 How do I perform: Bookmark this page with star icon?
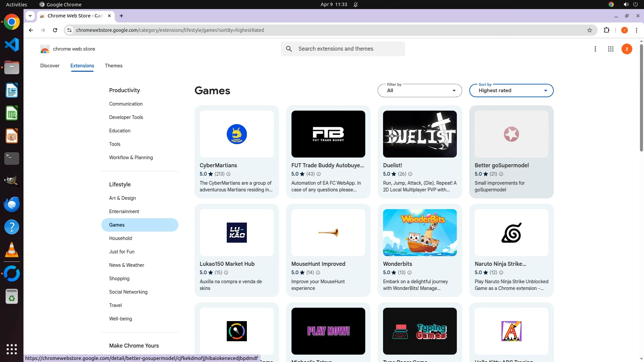point(590,30)
